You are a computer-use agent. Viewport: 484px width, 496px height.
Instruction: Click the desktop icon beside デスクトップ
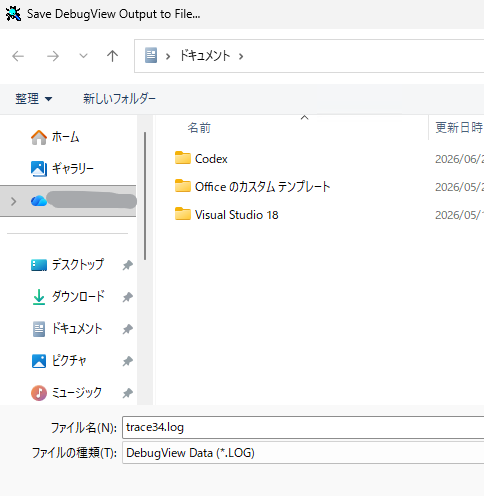[x=39, y=265]
